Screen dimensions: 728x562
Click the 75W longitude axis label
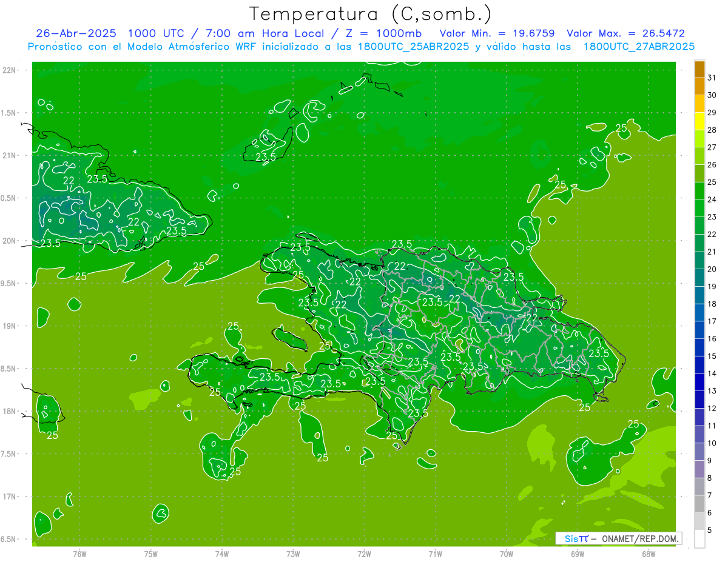[151, 554]
